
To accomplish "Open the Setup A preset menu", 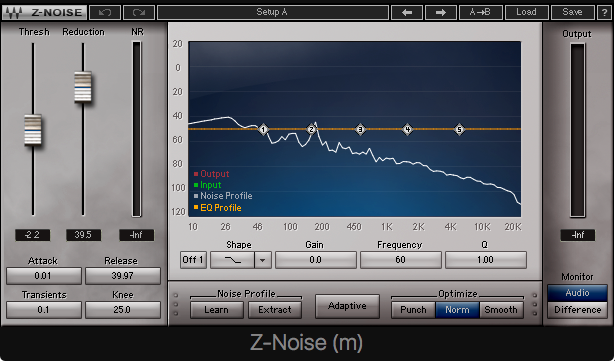I will tap(273, 13).
